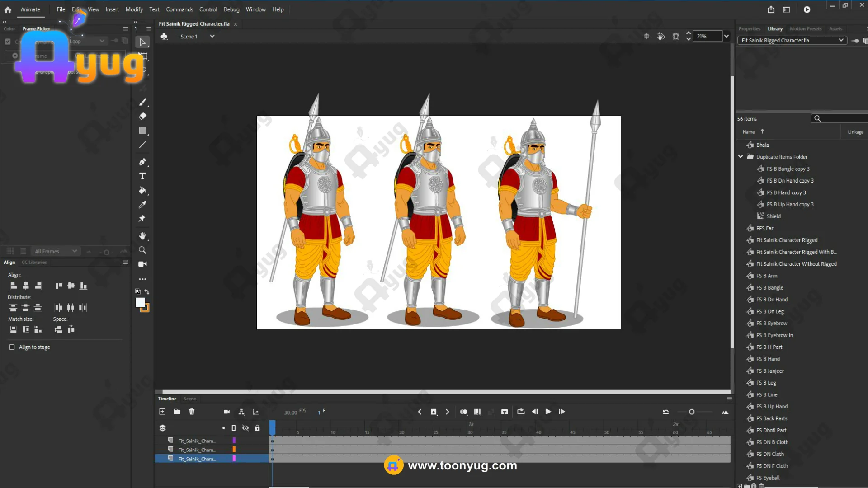Open the Modify menu
The height and width of the screenshot is (488, 868).
pos(134,9)
